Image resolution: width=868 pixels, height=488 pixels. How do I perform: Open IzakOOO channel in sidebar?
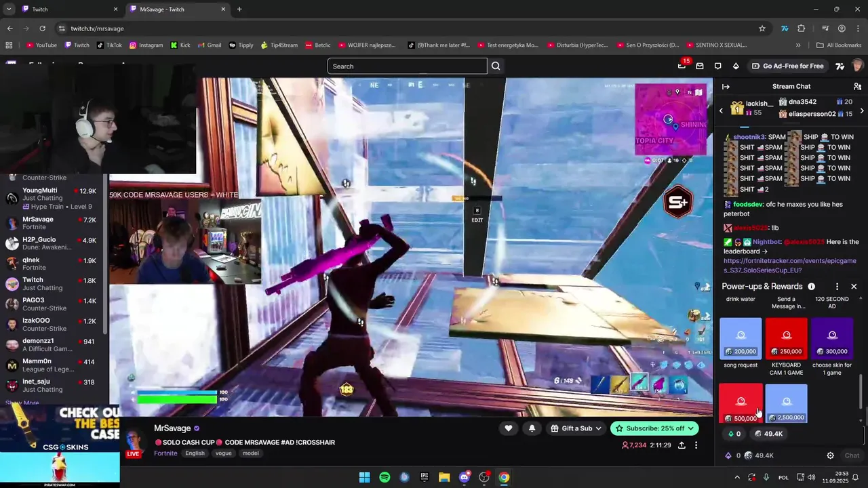point(52,324)
